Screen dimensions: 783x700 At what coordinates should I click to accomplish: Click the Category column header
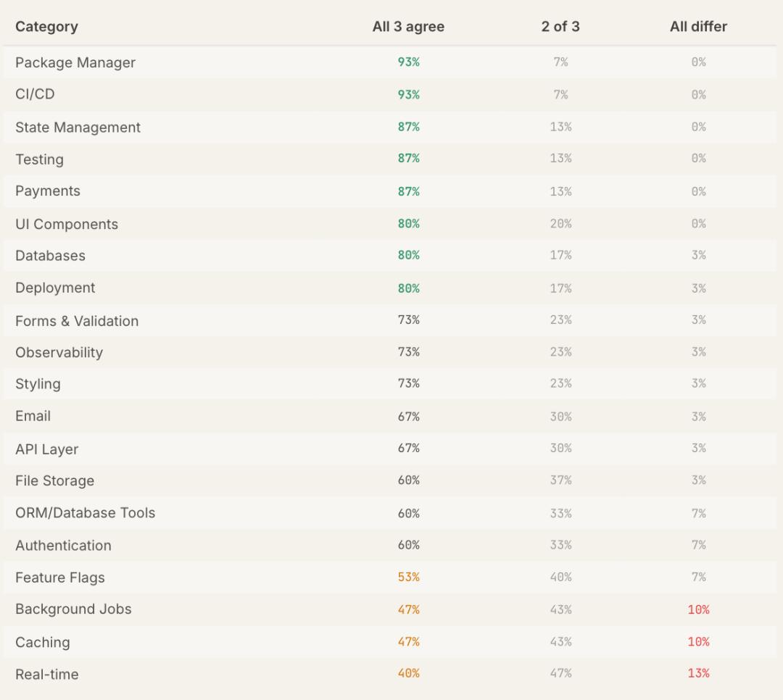[x=46, y=27]
